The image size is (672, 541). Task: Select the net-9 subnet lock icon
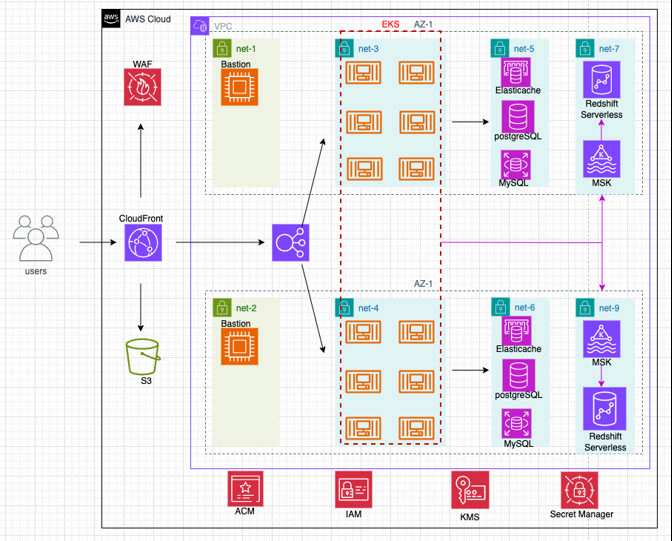585,308
